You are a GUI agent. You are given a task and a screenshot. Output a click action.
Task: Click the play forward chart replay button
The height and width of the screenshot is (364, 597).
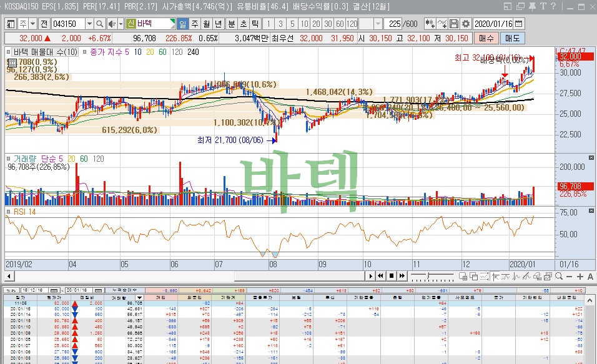click(370, 276)
